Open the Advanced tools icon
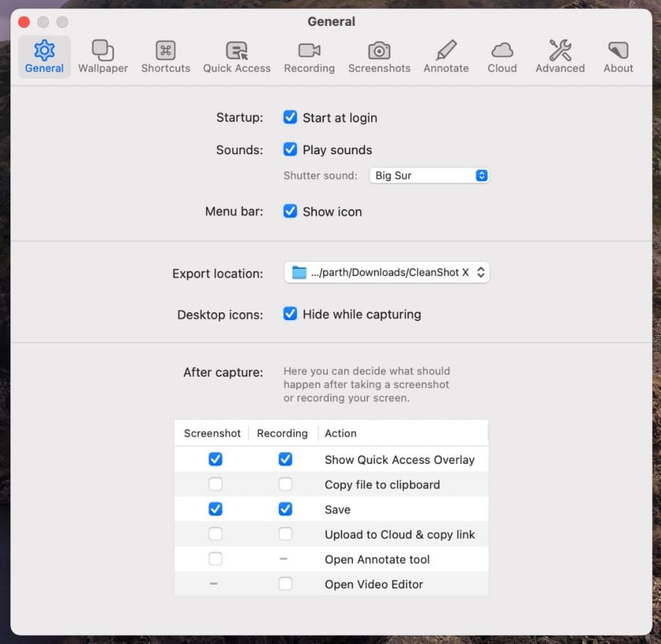This screenshot has width=661, height=644. point(560,50)
